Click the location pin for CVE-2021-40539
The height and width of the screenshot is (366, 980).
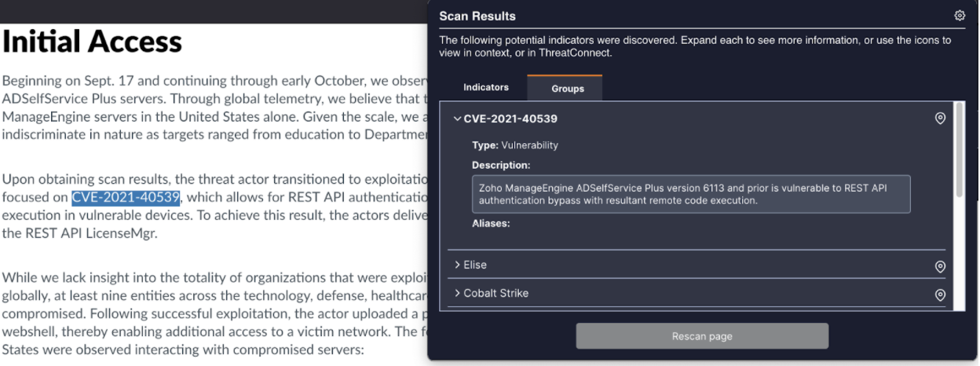(x=940, y=119)
